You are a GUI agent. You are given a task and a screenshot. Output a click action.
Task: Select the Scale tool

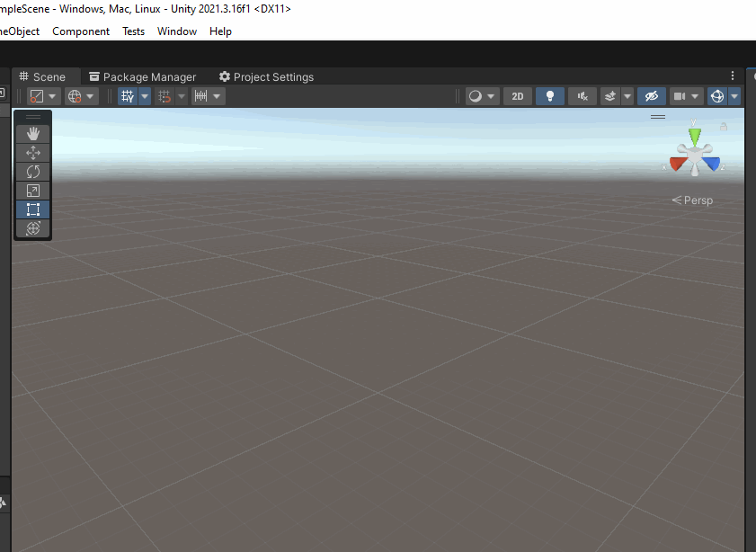click(x=33, y=191)
